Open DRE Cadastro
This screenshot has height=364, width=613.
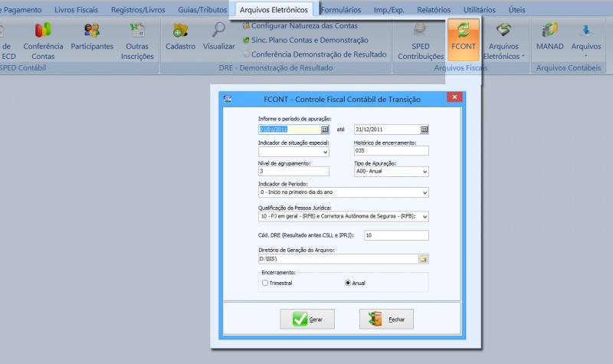[x=180, y=38]
